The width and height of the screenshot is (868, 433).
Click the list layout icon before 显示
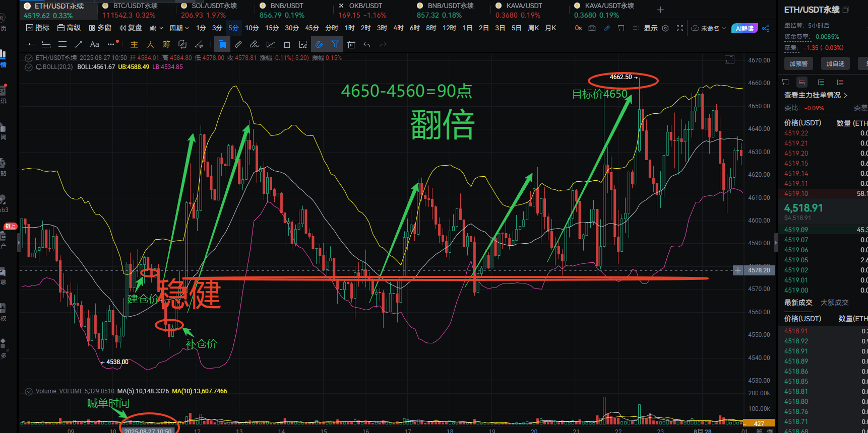tap(636, 28)
